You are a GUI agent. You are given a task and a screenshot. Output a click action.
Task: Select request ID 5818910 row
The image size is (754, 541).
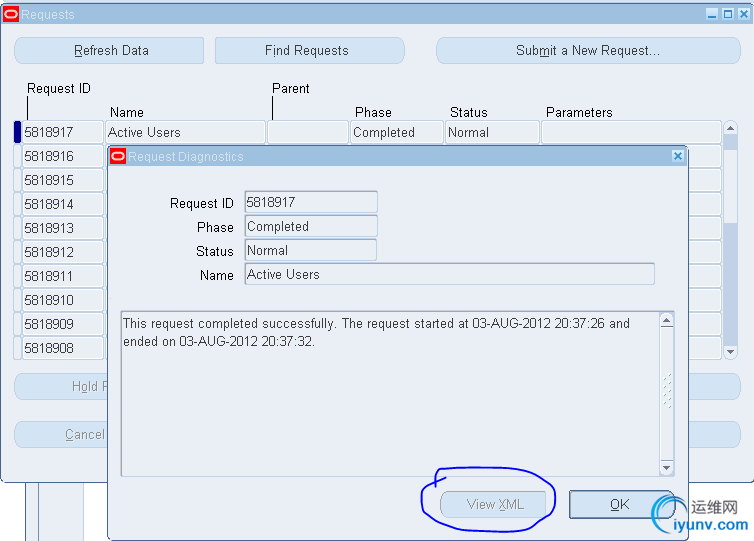pyautogui.click(x=63, y=300)
